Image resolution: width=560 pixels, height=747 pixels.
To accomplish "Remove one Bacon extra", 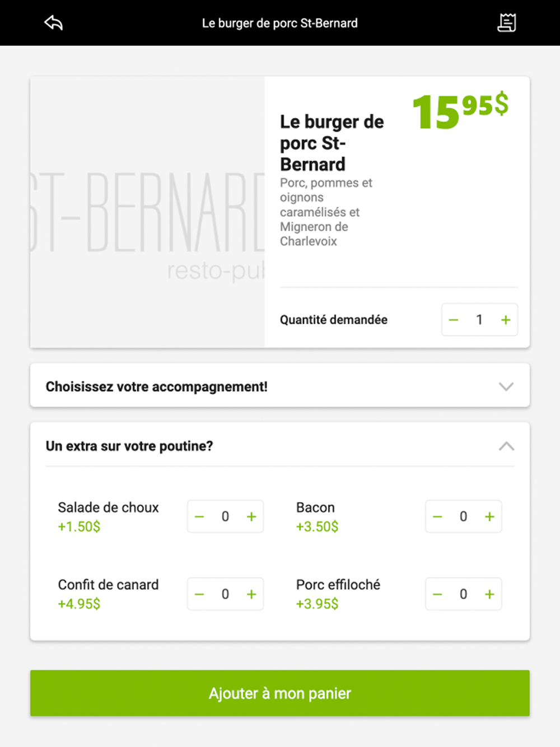I will pos(437,516).
